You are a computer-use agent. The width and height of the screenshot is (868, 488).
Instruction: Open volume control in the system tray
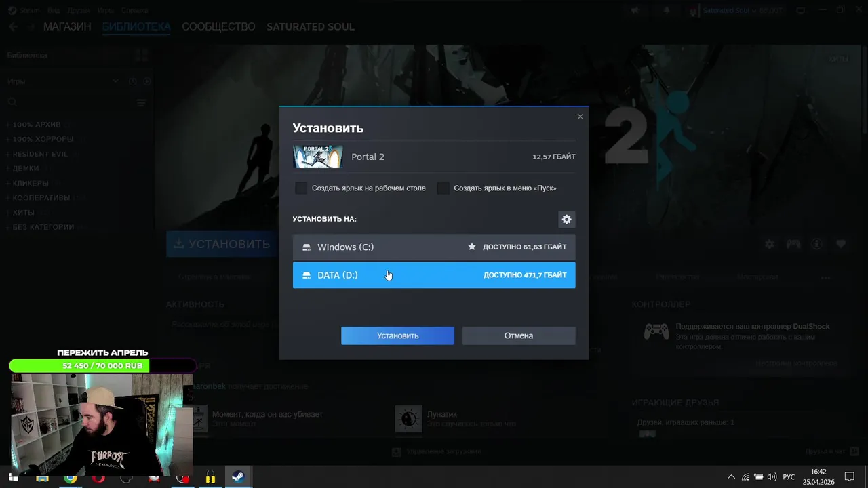coord(772,477)
